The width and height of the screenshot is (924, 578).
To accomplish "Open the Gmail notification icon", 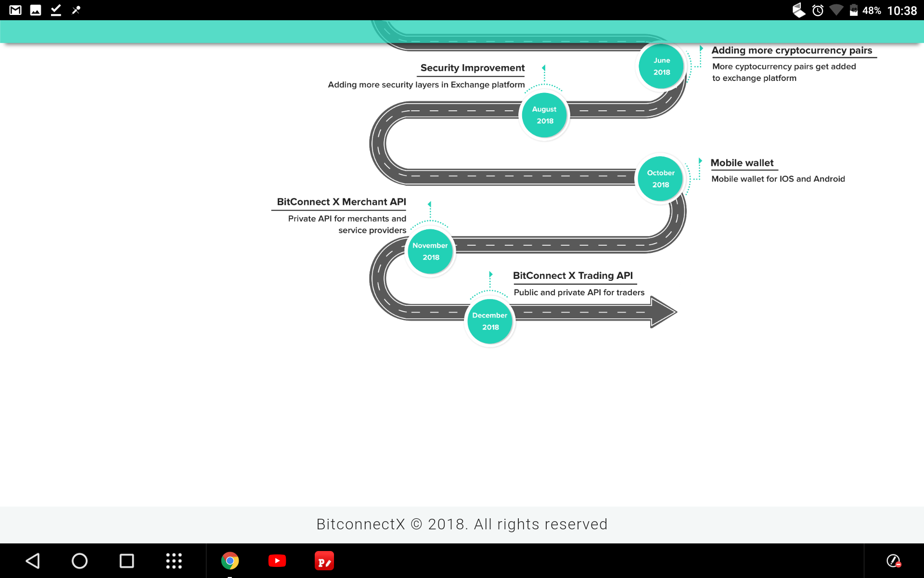I will [15, 10].
